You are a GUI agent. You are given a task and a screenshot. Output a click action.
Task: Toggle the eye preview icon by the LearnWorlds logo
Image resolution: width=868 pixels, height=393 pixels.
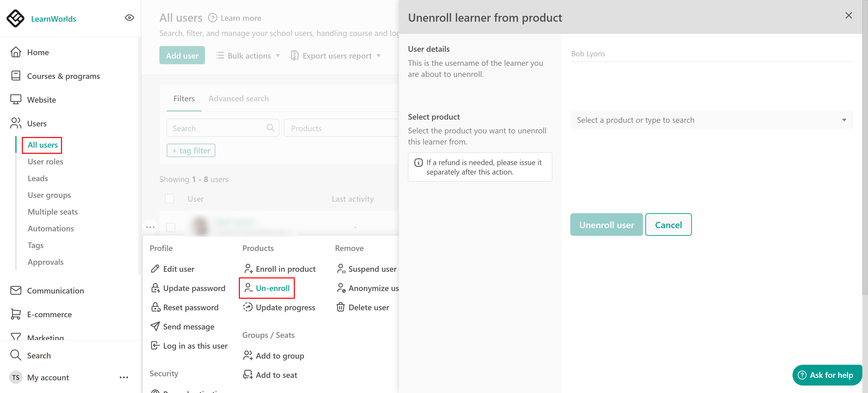(x=129, y=18)
